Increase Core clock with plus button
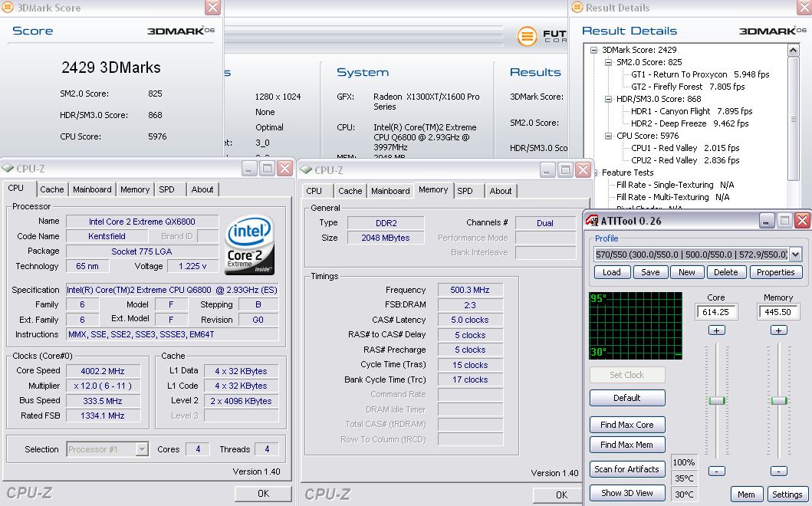The width and height of the screenshot is (812, 506). 717,330
